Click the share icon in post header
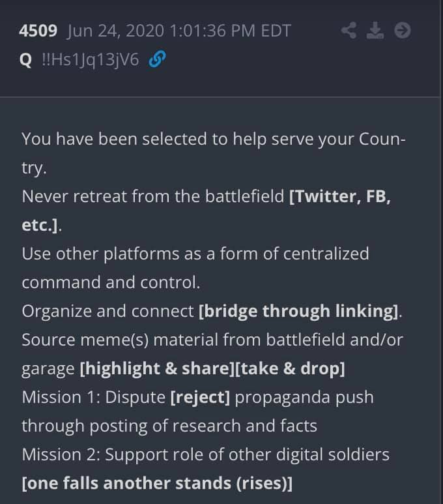The image size is (443, 504). (350, 30)
